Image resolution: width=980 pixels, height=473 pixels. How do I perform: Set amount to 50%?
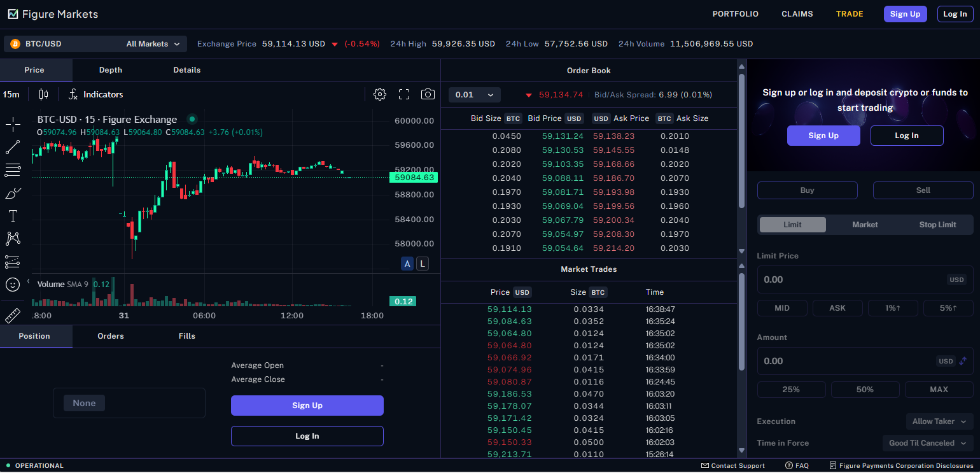point(865,390)
